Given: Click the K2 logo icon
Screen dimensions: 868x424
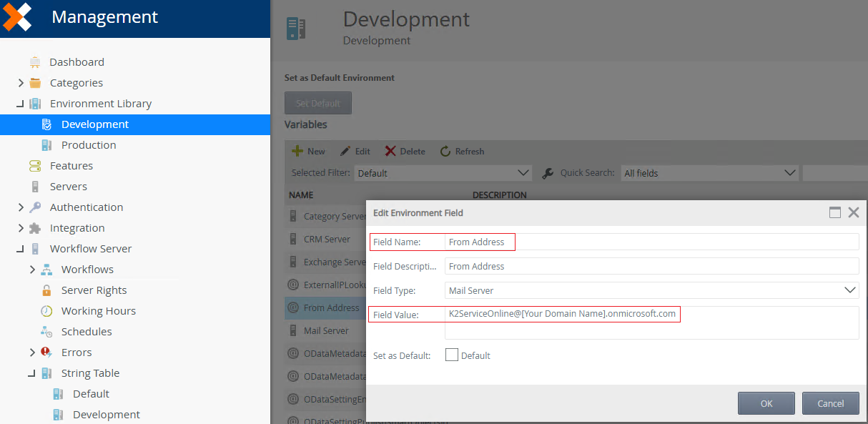Looking at the screenshot, I should (x=17, y=16).
